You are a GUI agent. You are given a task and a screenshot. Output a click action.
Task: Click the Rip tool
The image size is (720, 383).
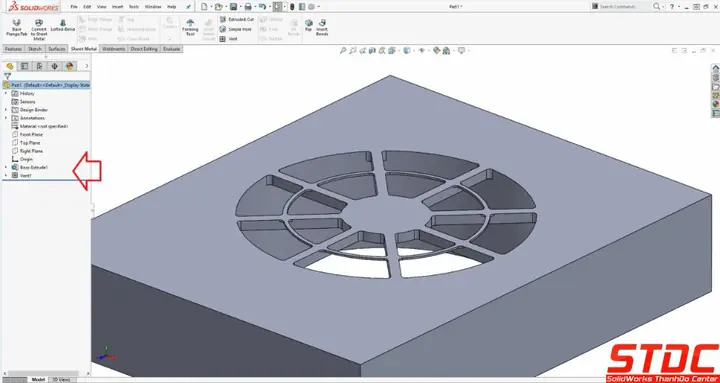coord(309,25)
